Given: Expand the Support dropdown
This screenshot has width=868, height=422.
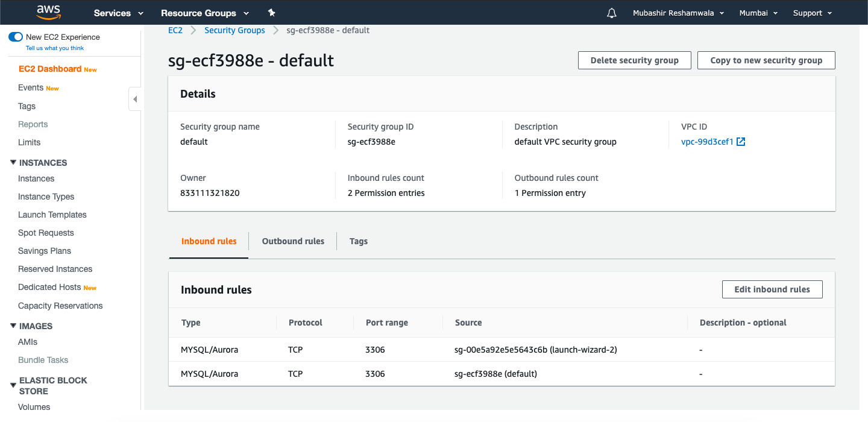Looking at the screenshot, I should [813, 13].
